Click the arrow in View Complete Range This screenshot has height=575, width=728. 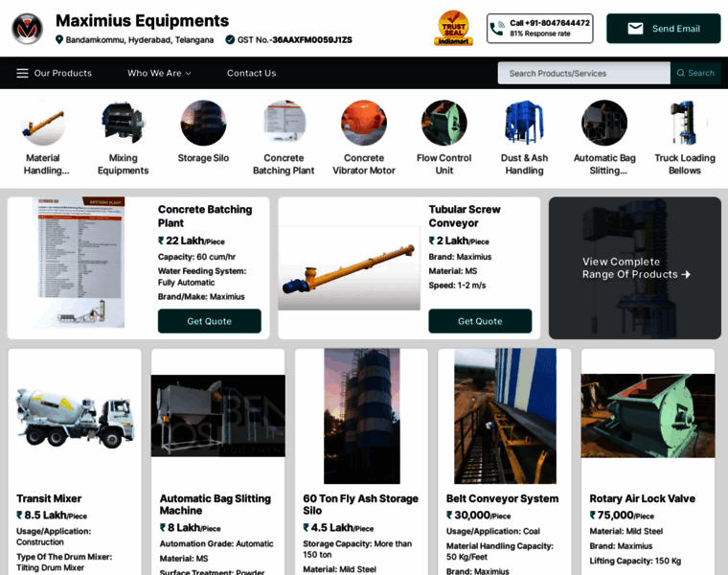click(686, 274)
